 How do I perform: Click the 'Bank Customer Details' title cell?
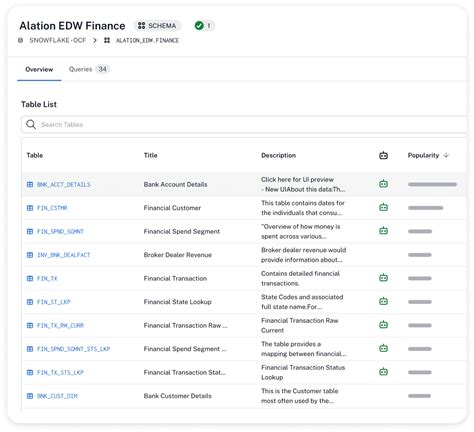pos(177,396)
